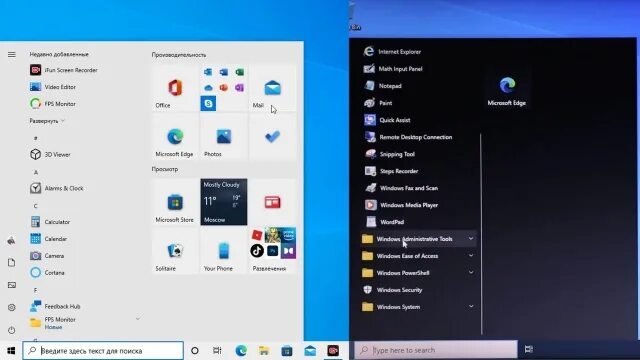Screen dimensions: 640x360
Task: Open 3D Viewer app
Action: click(x=51, y=154)
